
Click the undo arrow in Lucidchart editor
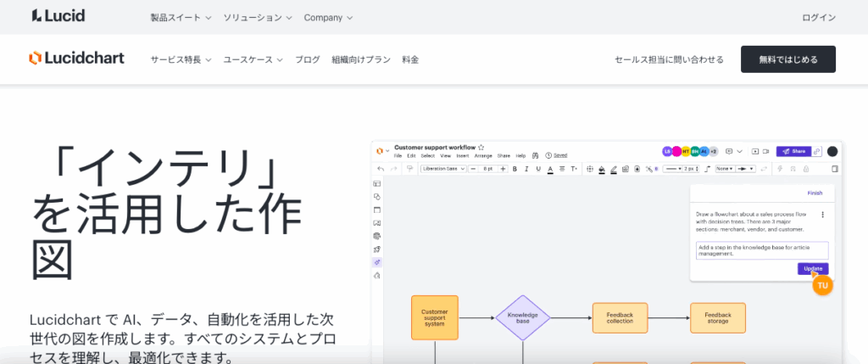click(x=381, y=169)
